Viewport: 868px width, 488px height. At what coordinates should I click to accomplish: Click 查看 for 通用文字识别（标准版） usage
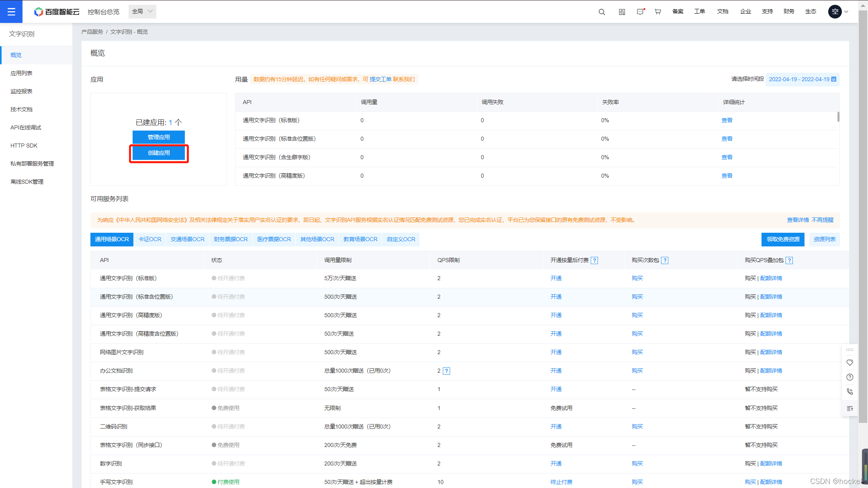[727, 120]
